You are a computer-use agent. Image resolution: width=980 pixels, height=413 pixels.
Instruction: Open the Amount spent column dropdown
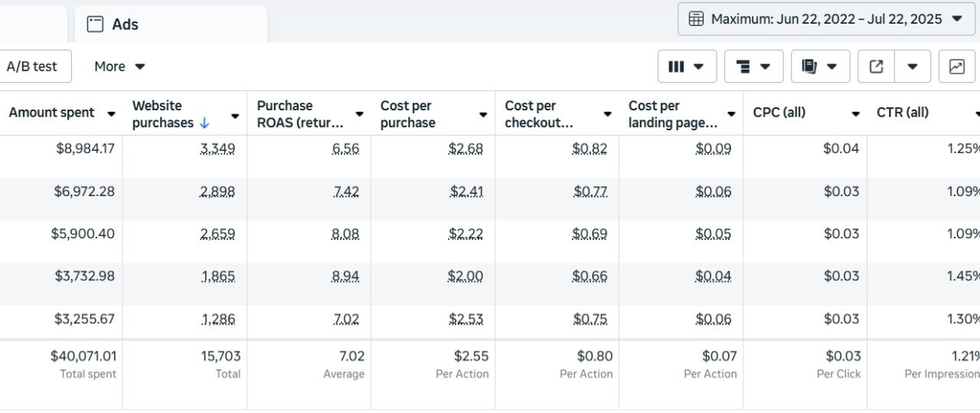tap(111, 114)
